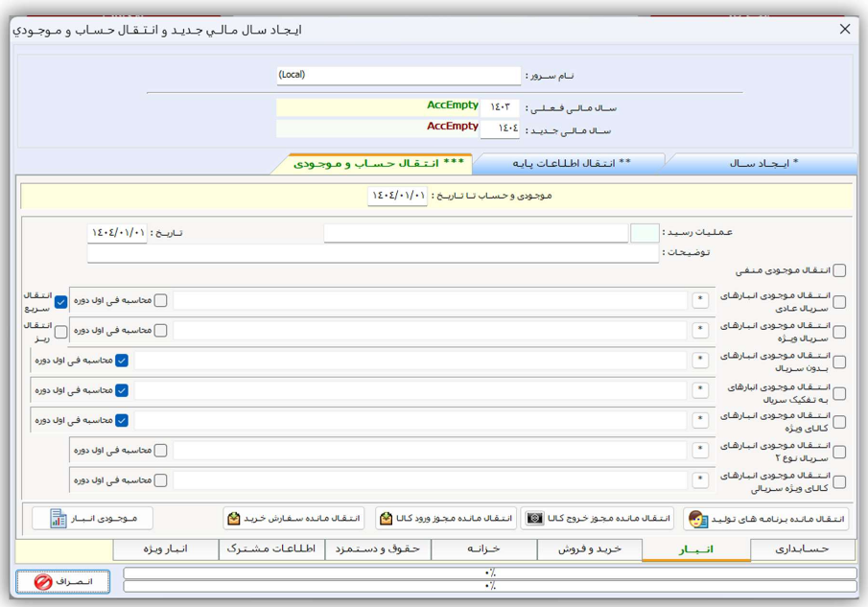Check انتقال موجودی انبارهای کالای ویژه
The height and width of the screenshot is (607, 868).
tap(839, 422)
